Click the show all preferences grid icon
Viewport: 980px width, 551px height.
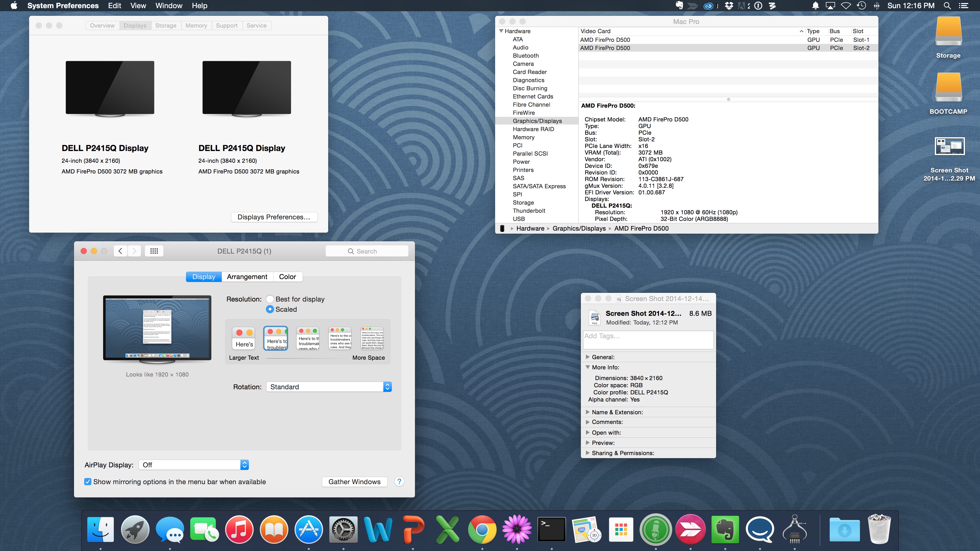point(154,251)
